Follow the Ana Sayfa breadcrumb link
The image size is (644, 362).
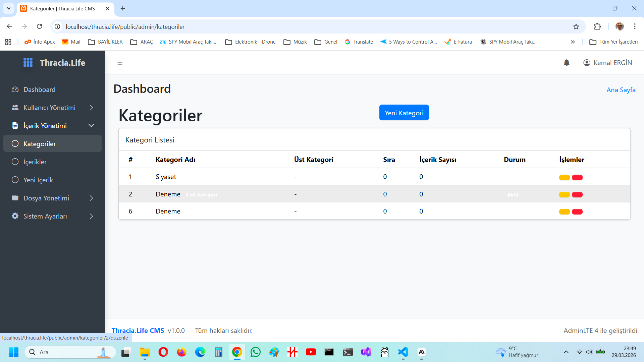(621, 90)
